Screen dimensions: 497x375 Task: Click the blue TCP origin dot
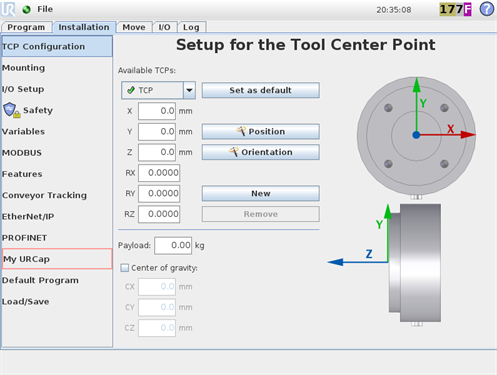(x=416, y=135)
